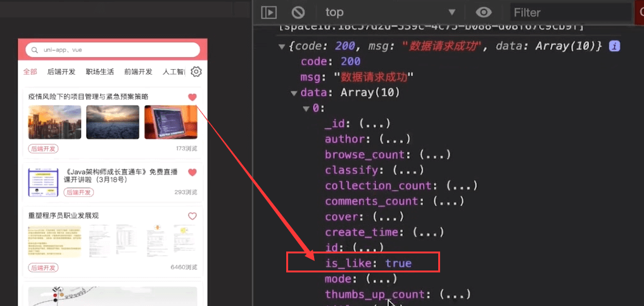Viewport: 644px width, 306px height.
Task: Select the code: 200 row
Action: 330,61
